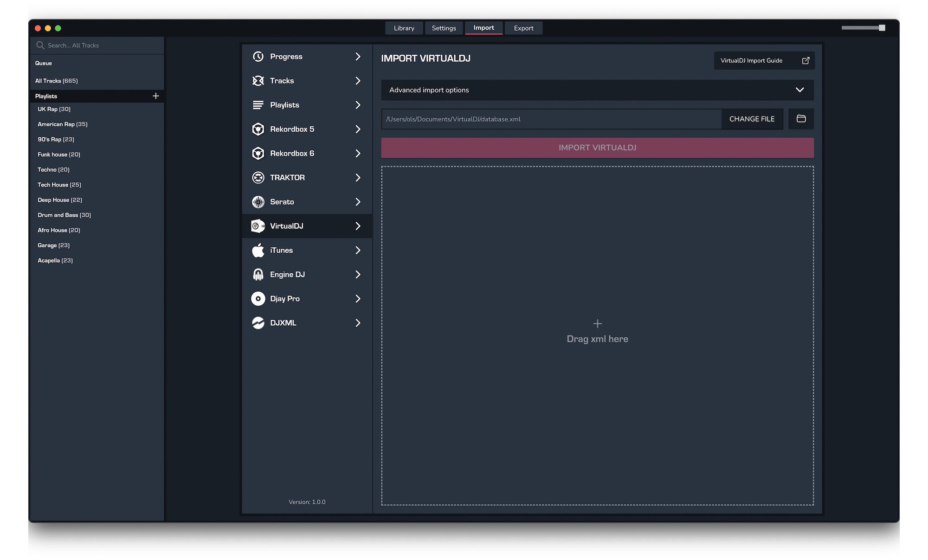
Task: Expand the Advanced import options dropdown
Action: (x=598, y=90)
